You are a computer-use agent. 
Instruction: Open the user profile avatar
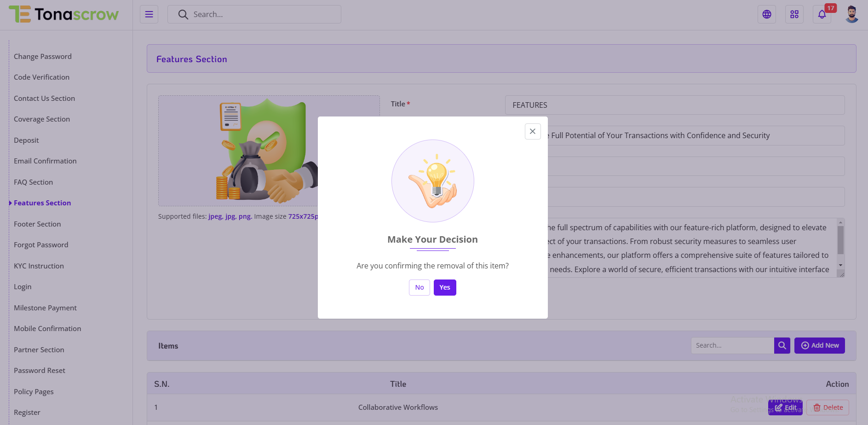click(851, 14)
